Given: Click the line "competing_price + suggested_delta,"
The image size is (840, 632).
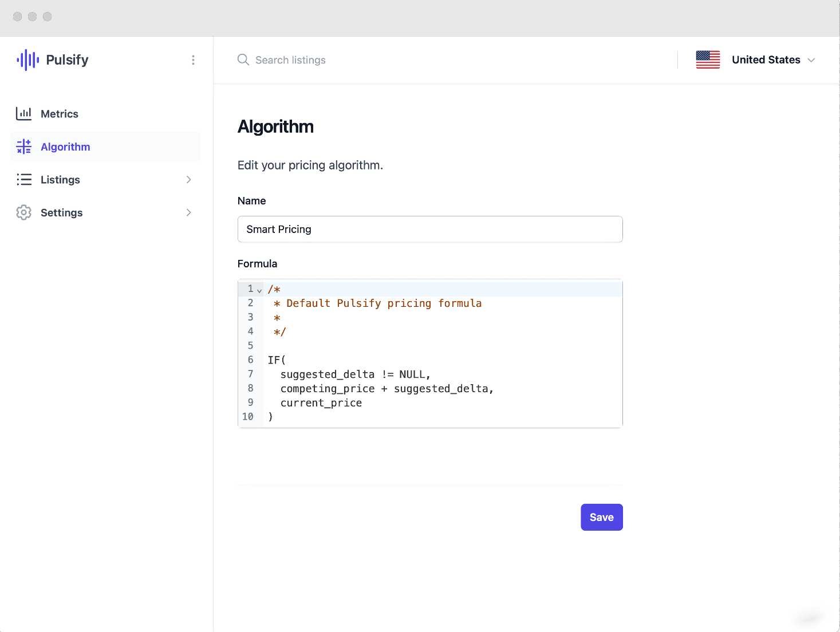Looking at the screenshot, I should click(387, 389).
